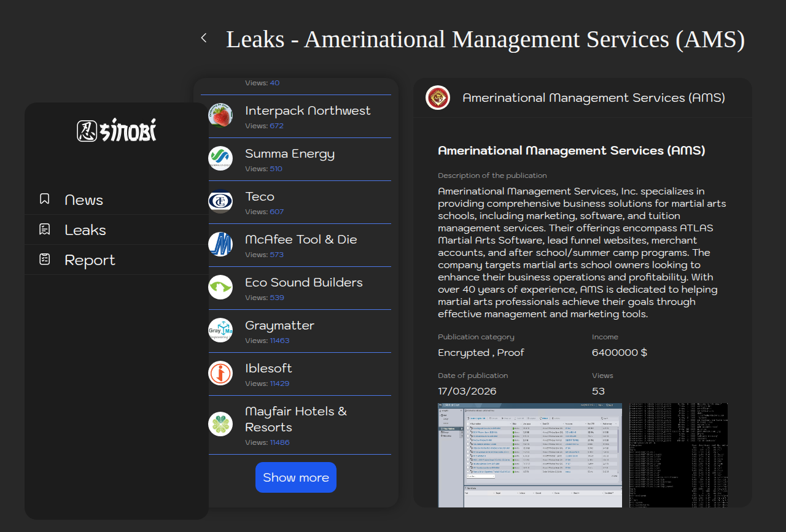Select the Report menu item
Viewport: 786px width, 532px height.
tap(90, 260)
